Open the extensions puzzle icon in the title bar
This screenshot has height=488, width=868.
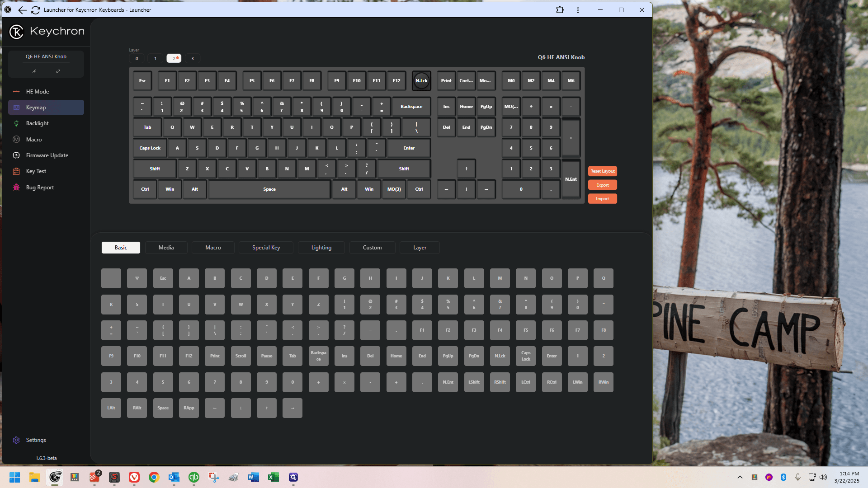560,10
